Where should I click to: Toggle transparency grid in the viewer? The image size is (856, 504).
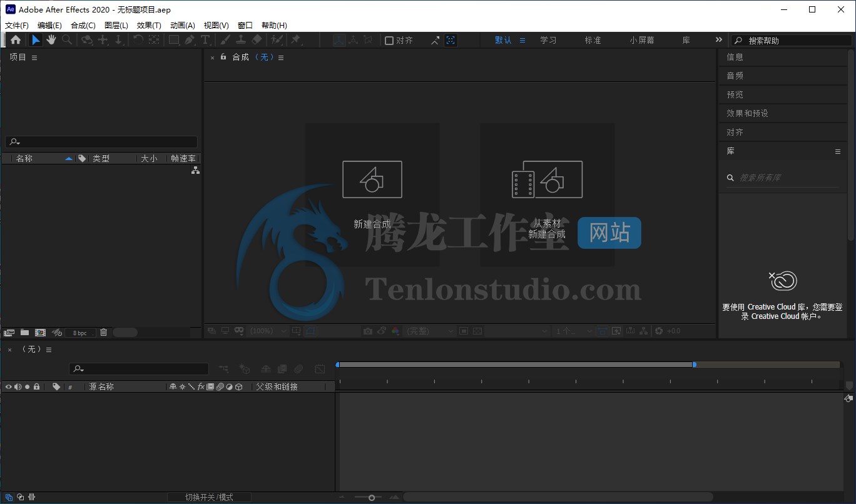click(477, 331)
